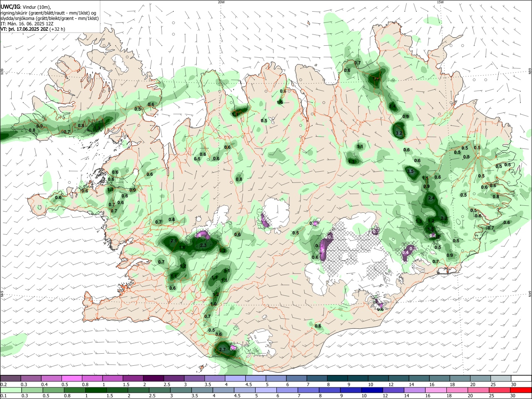The width and height of the screenshot is (532, 399).
Task: Click the 3.5 precipitation value on the map
Action: point(411,171)
